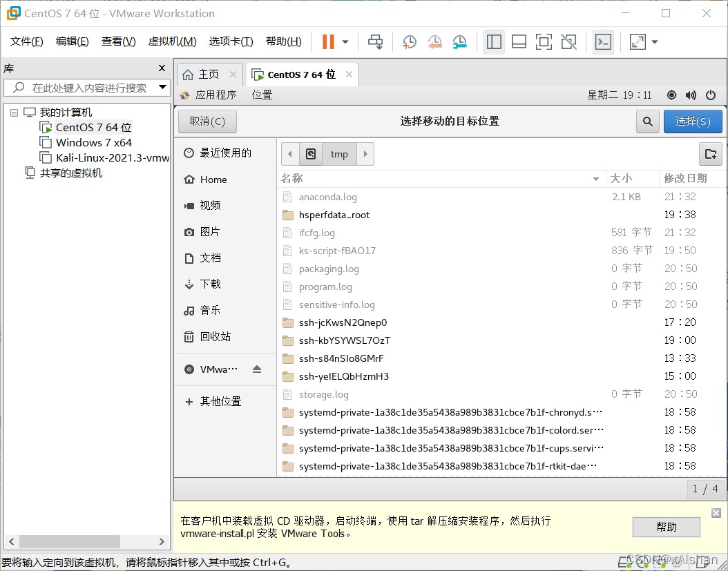Send Ctrl+Alt+Del to the guest
728x571 pixels.
click(375, 41)
